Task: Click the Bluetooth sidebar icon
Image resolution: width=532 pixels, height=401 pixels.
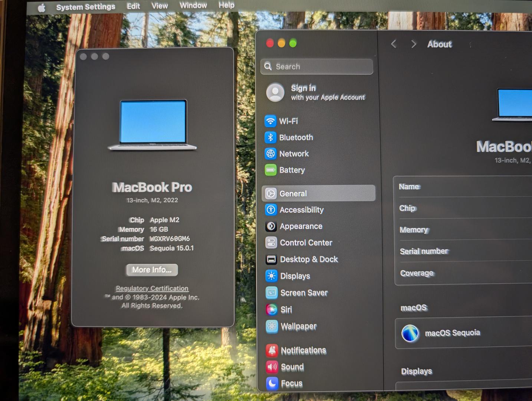Action: coord(270,137)
